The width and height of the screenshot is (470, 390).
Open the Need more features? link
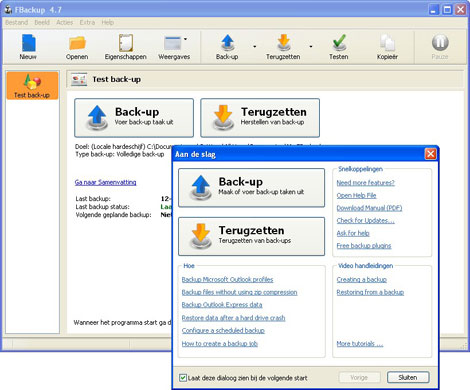tap(365, 183)
